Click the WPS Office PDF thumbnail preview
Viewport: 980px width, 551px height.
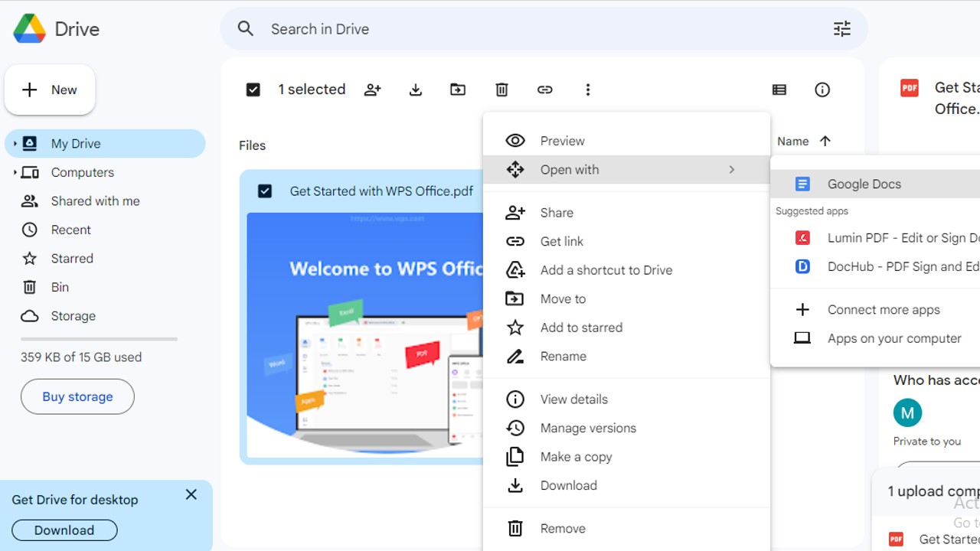[365, 335]
